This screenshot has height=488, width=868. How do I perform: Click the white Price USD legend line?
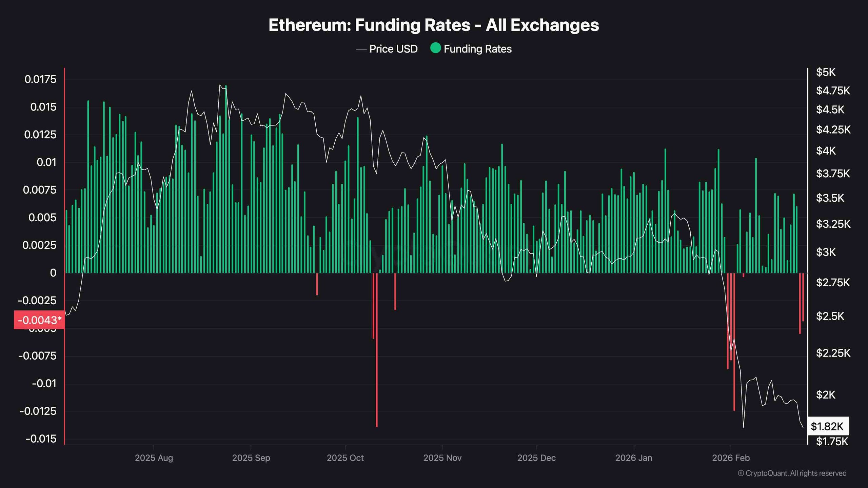[361, 49]
